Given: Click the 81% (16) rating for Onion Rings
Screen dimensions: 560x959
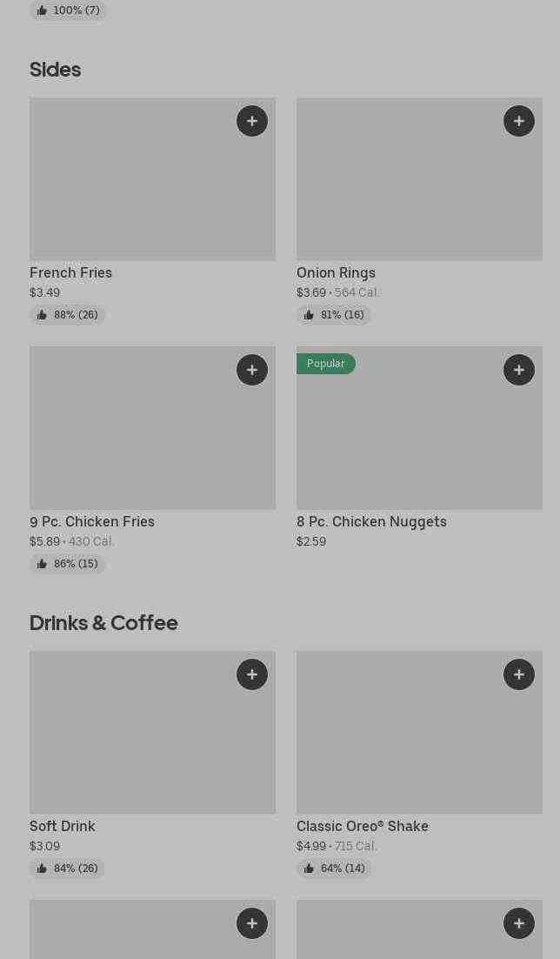Looking at the screenshot, I should [334, 315].
